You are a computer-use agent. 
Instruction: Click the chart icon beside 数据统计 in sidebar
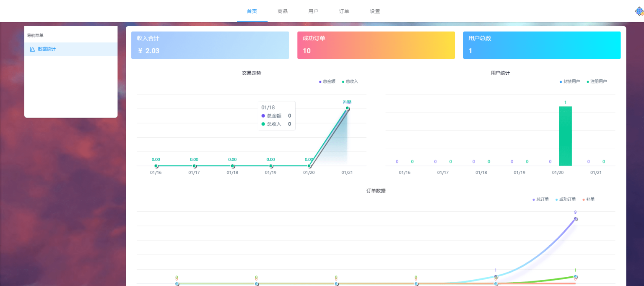pos(33,49)
